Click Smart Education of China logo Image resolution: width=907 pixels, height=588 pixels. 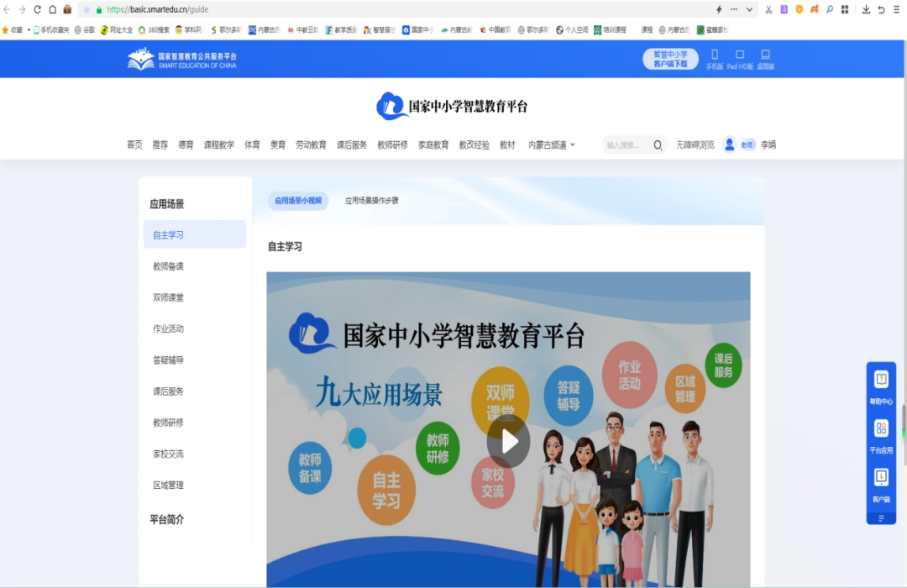coord(181,59)
